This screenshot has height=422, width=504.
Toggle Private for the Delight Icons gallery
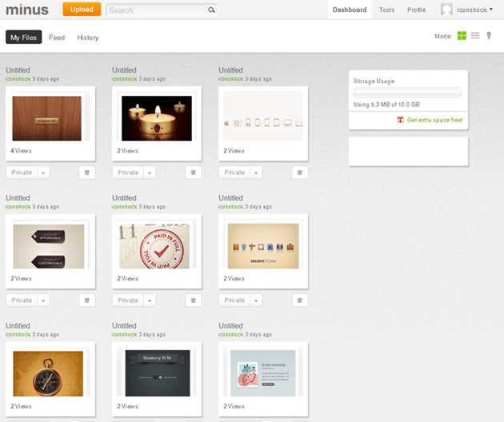(234, 301)
